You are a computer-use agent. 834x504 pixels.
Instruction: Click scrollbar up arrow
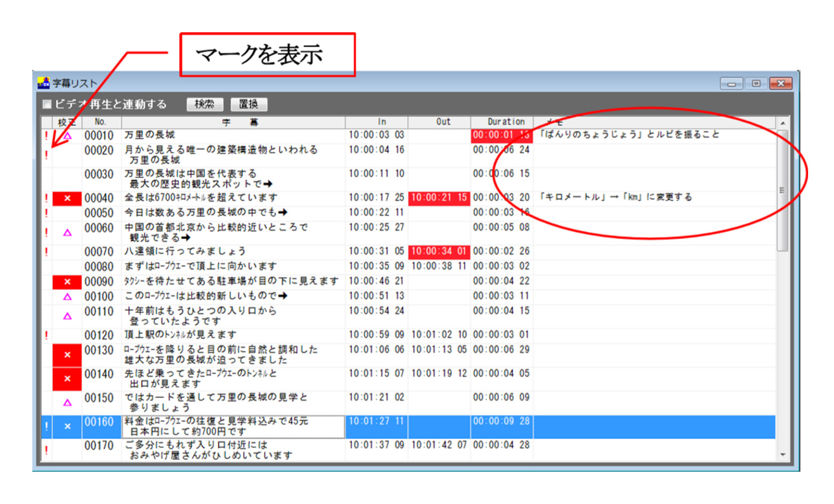(x=783, y=123)
